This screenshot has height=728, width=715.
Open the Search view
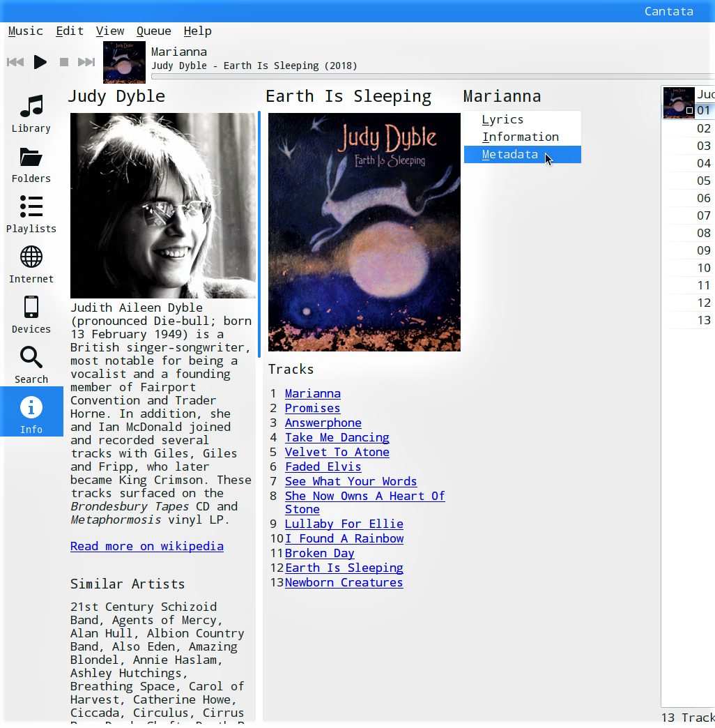[31, 365]
